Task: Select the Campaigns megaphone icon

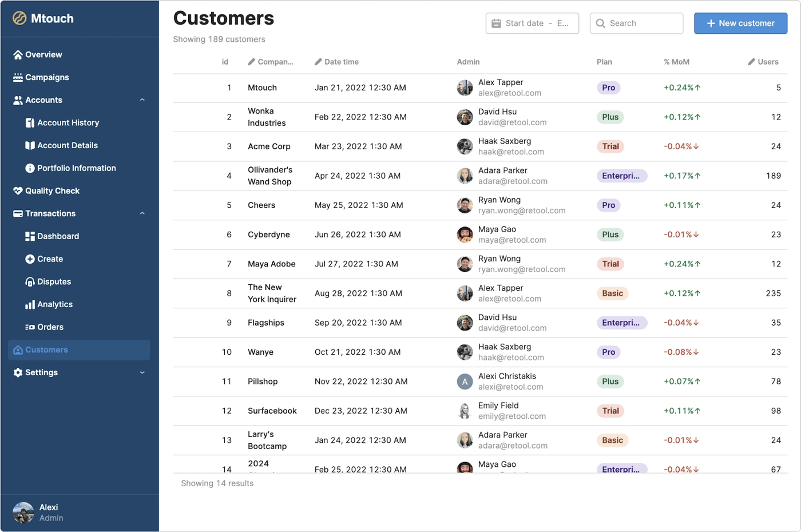Action: (17, 77)
